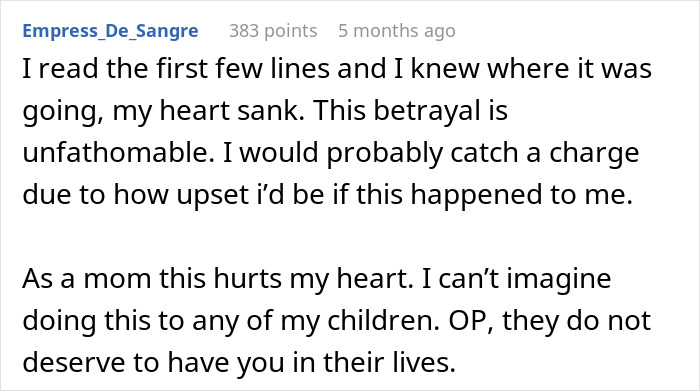Screen dimensions: 700x391
Task: Click the last line ending in their lives
Action: tap(239, 362)
